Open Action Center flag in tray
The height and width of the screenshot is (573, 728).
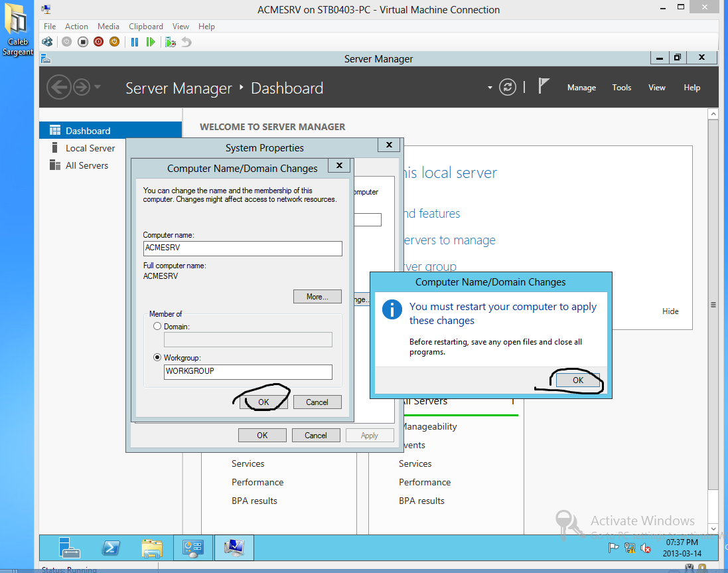[x=613, y=548]
